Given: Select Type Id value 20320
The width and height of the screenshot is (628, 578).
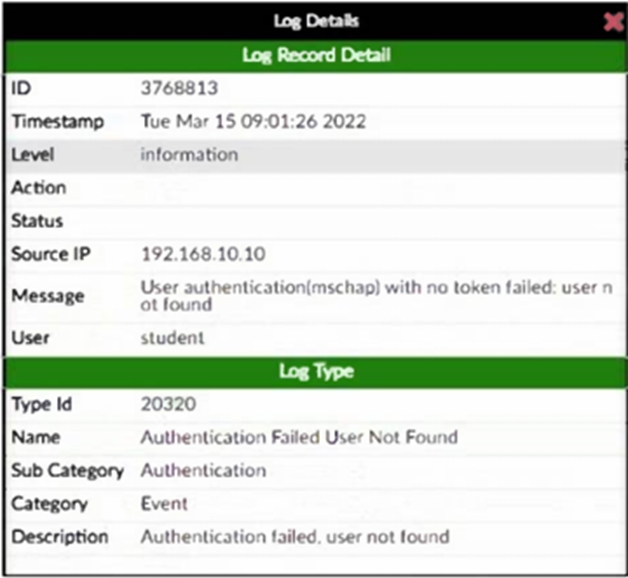Looking at the screenshot, I should click(169, 404).
